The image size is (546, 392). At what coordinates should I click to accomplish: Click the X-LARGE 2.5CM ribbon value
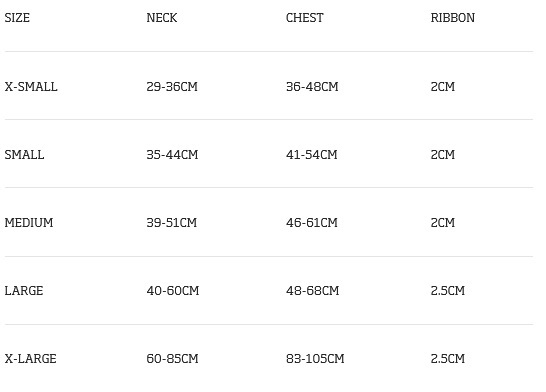[x=448, y=359]
